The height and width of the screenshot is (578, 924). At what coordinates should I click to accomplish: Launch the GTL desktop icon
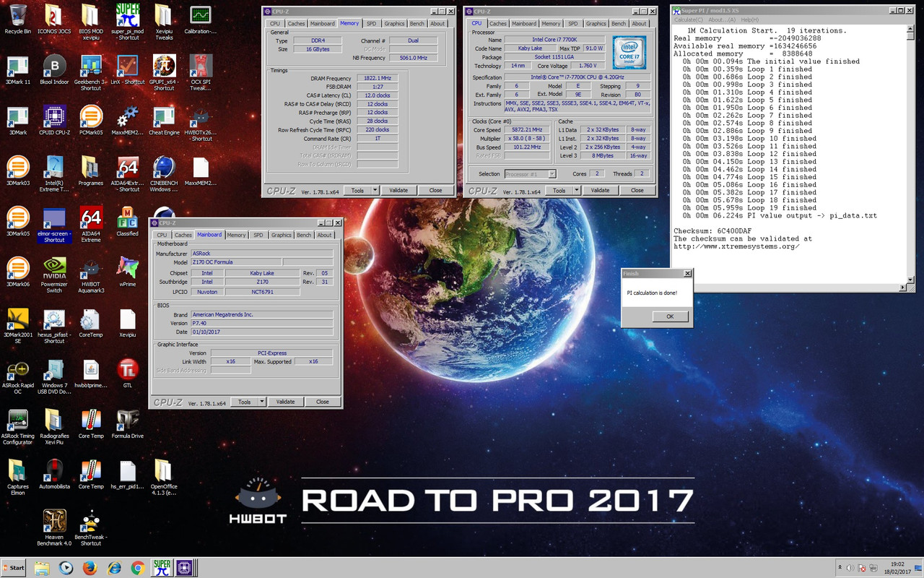(127, 374)
